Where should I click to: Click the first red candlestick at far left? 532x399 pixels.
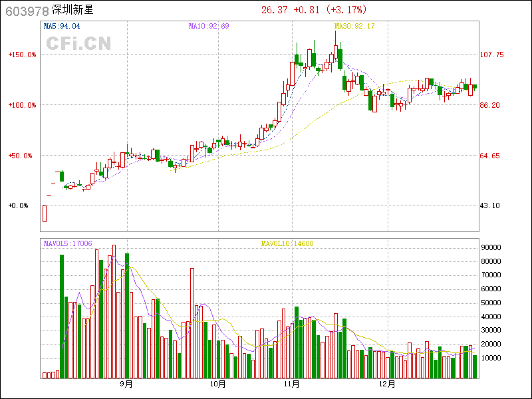point(45,213)
